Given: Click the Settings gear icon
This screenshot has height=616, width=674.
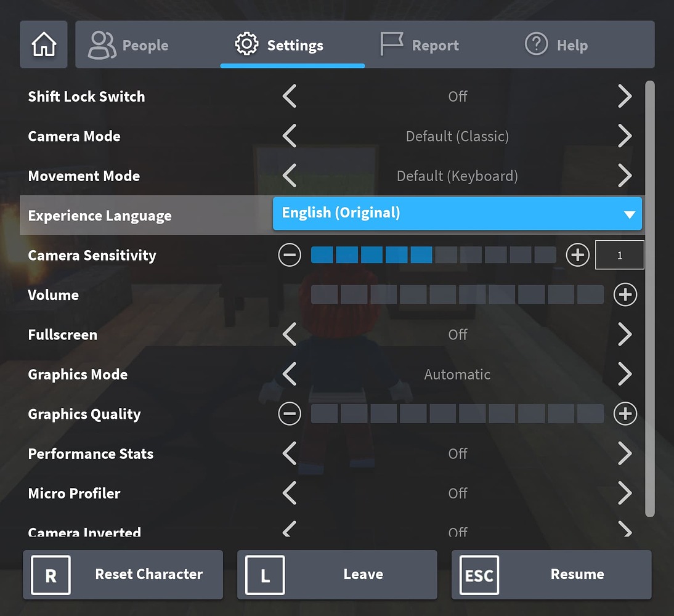Looking at the screenshot, I should tap(246, 44).
